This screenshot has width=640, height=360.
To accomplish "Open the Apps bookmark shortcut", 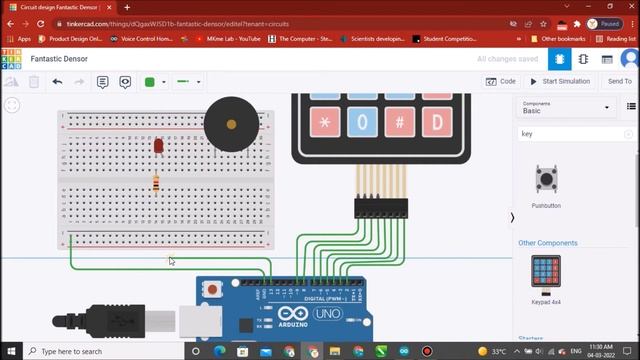I will coord(19,39).
